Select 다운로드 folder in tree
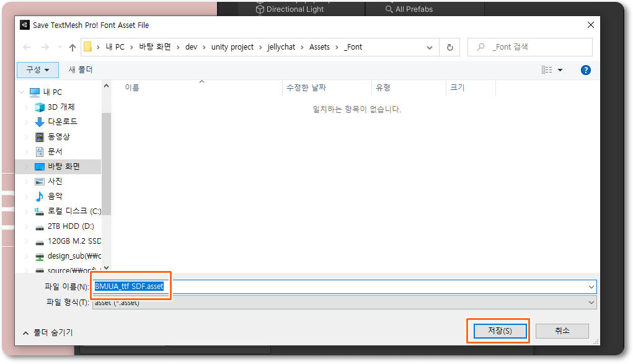The width and height of the screenshot is (633, 364). (x=62, y=122)
